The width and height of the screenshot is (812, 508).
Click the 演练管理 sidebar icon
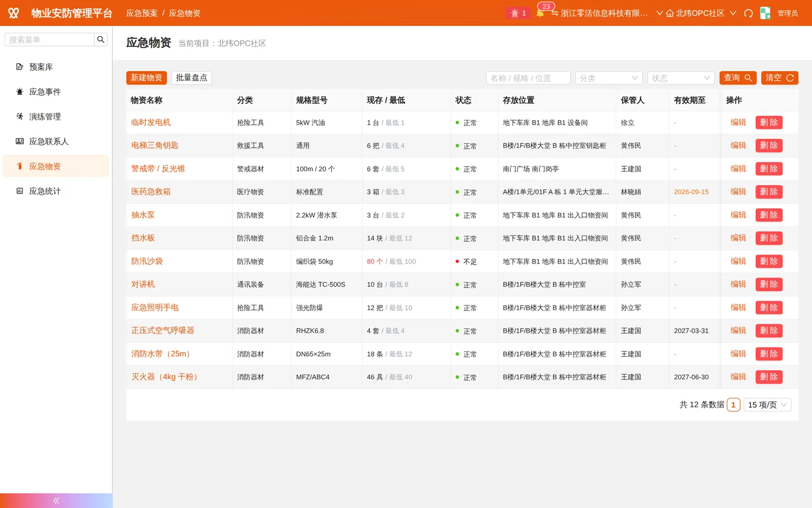click(x=20, y=116)
